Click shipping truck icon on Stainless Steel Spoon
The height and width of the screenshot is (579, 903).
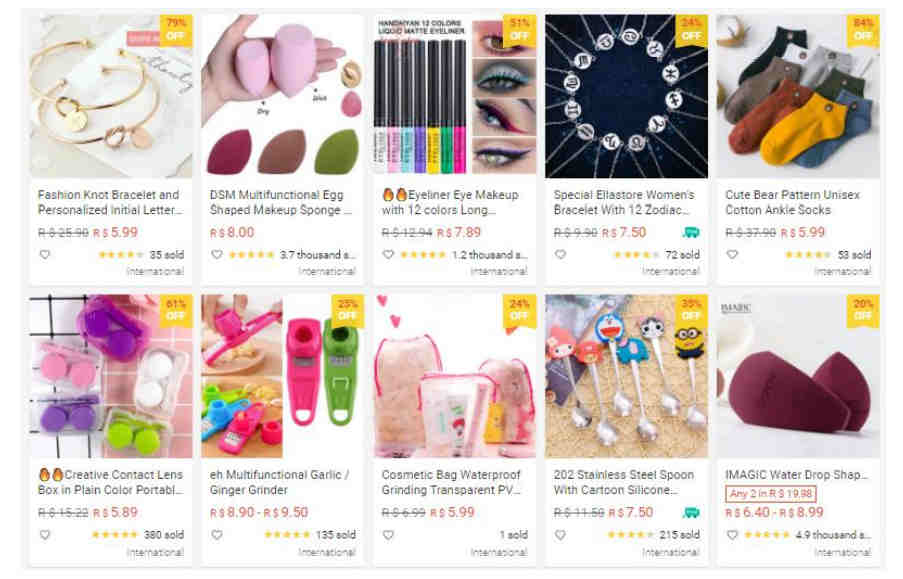point(691,512)
